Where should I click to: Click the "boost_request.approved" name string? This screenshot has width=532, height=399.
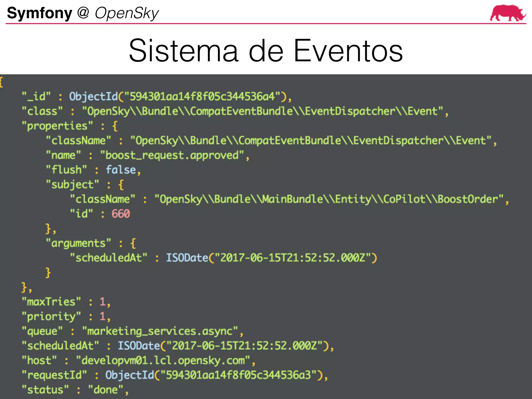click(172, 156)
